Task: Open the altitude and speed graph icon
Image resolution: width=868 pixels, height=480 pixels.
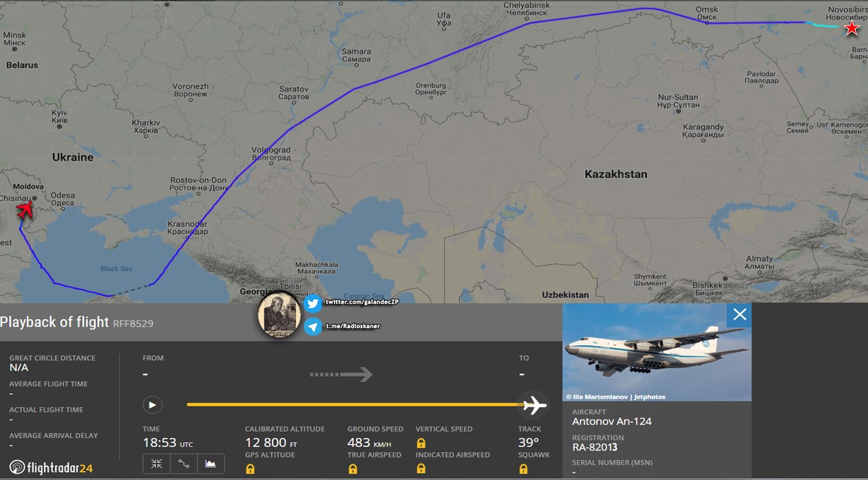Action: point(211,464)
